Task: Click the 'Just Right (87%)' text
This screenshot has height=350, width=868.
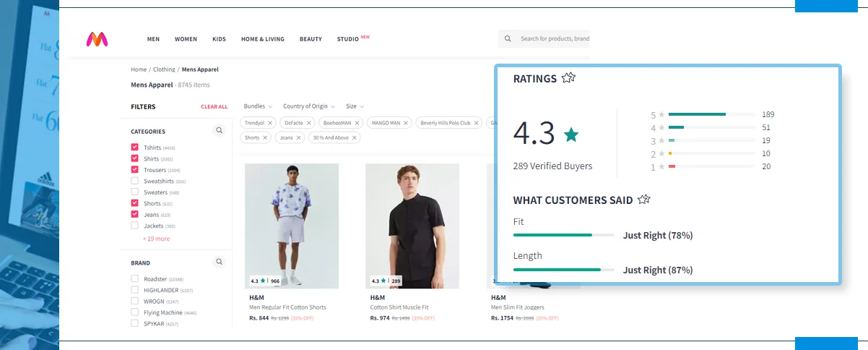Action: [x=658, y=270]
